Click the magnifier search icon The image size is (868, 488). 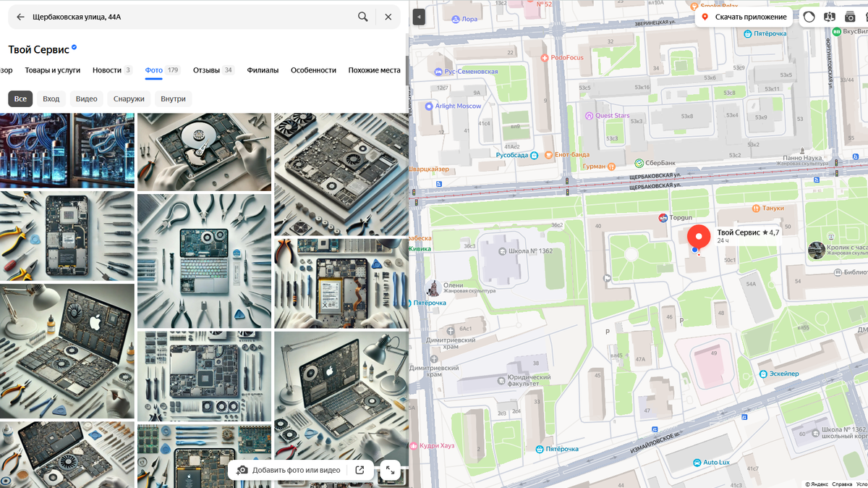[x=363, y=17]
